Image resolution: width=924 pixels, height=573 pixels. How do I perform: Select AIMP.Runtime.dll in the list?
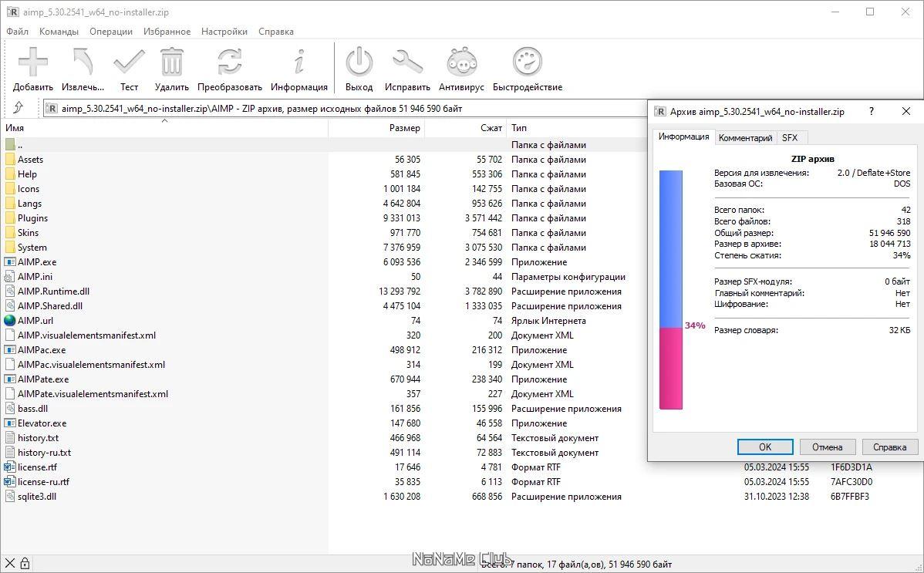(54, 292)
